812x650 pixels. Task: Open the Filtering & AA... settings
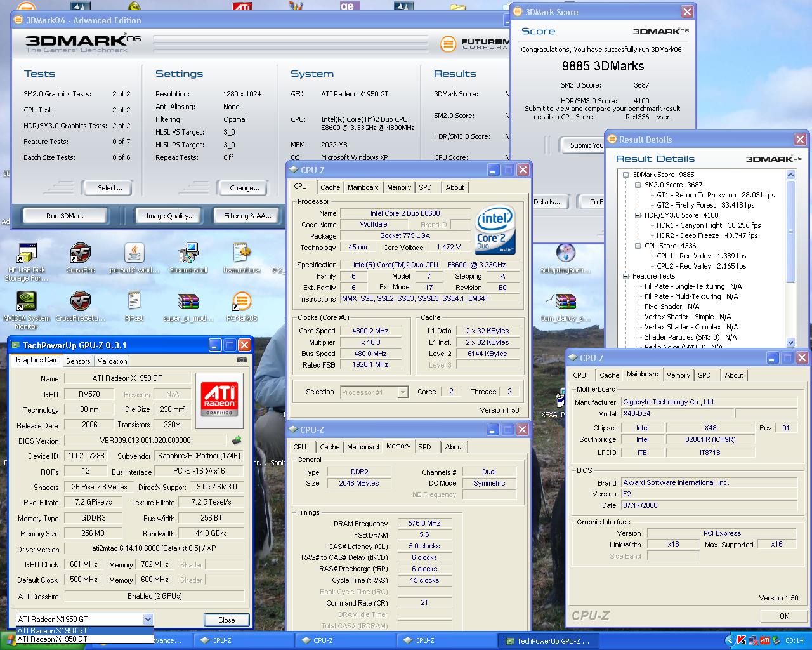click(247, 216)
